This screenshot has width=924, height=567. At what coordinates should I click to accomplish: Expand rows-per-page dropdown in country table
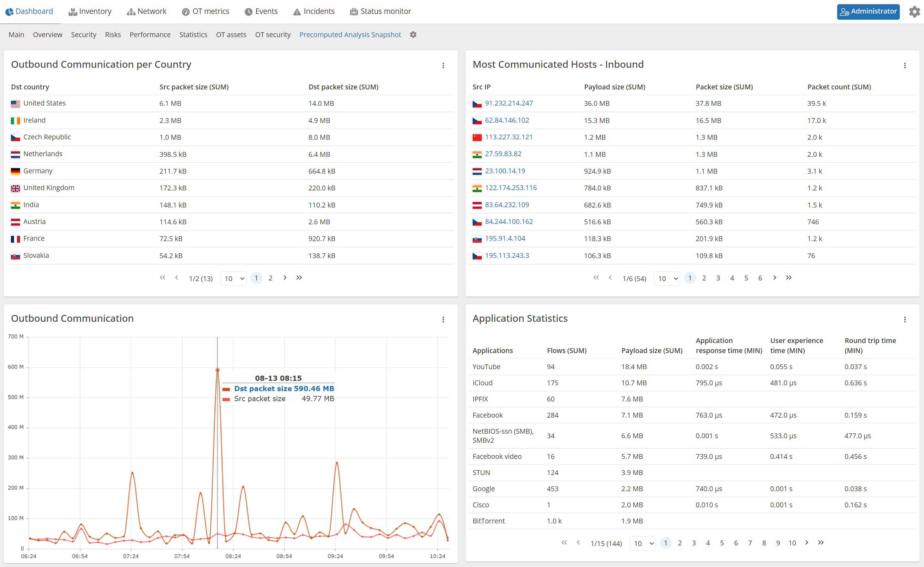coord(234,278)
